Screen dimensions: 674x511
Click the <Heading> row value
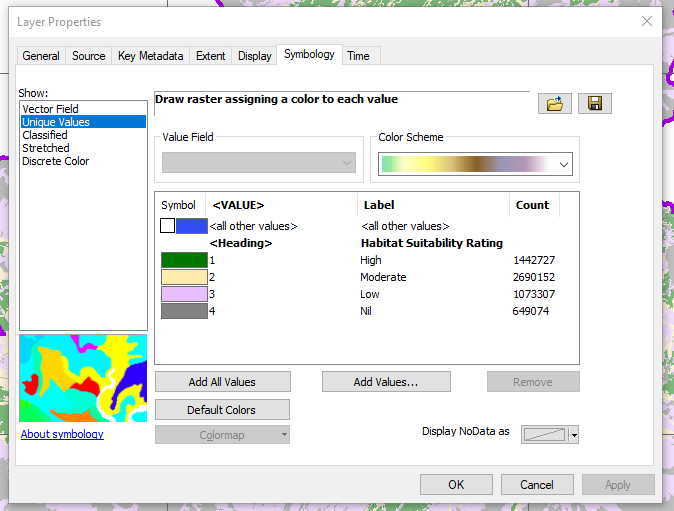click(x=241, y=243)
